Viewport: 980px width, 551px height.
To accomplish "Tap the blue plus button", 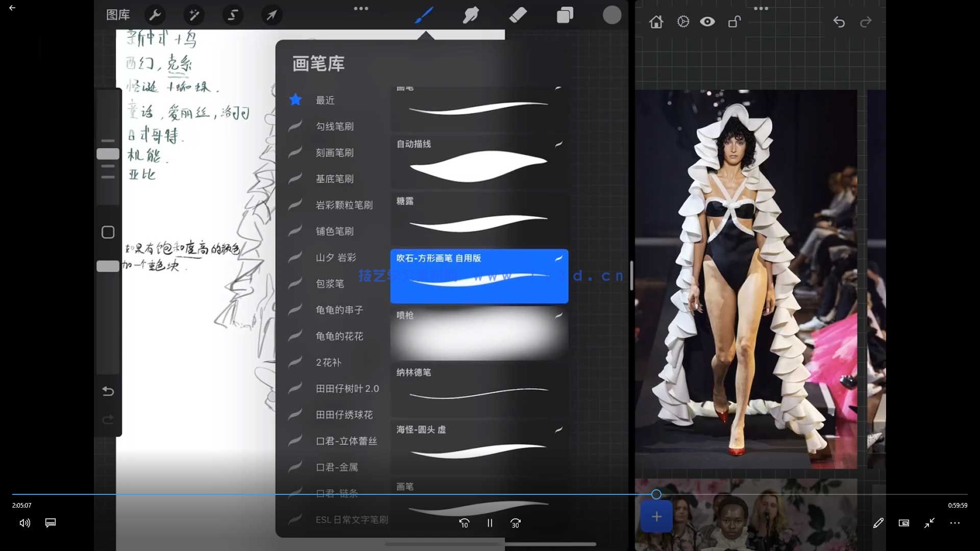I will [656, 516].
